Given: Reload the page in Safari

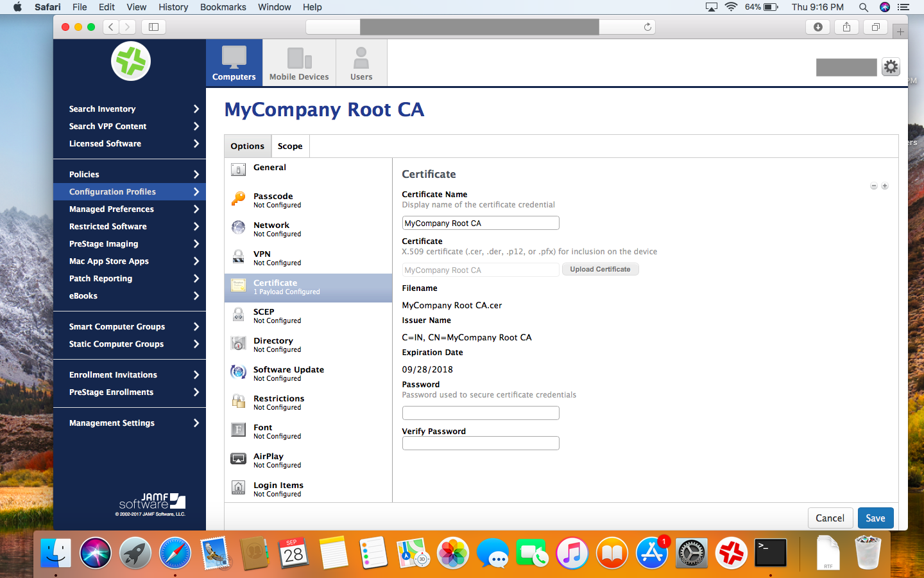Looking at the screenshot, I should click(647, 27).
